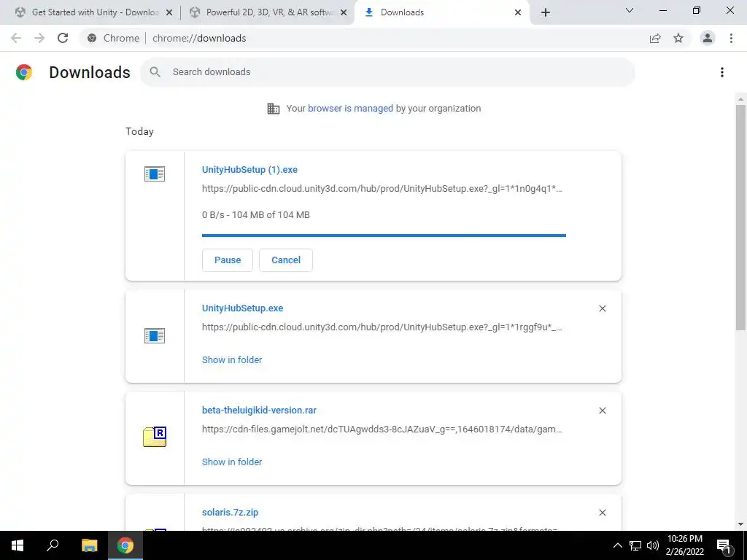Viewport: 747px width, 560px height.
Task: Click the download progress bar
Action: click(x=384, y=236)
